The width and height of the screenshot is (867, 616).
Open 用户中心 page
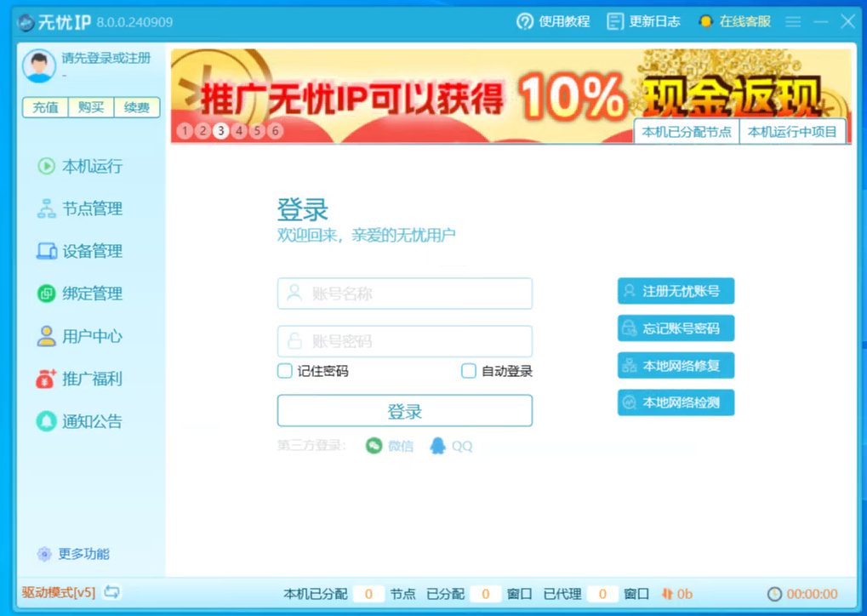(80, 335)
